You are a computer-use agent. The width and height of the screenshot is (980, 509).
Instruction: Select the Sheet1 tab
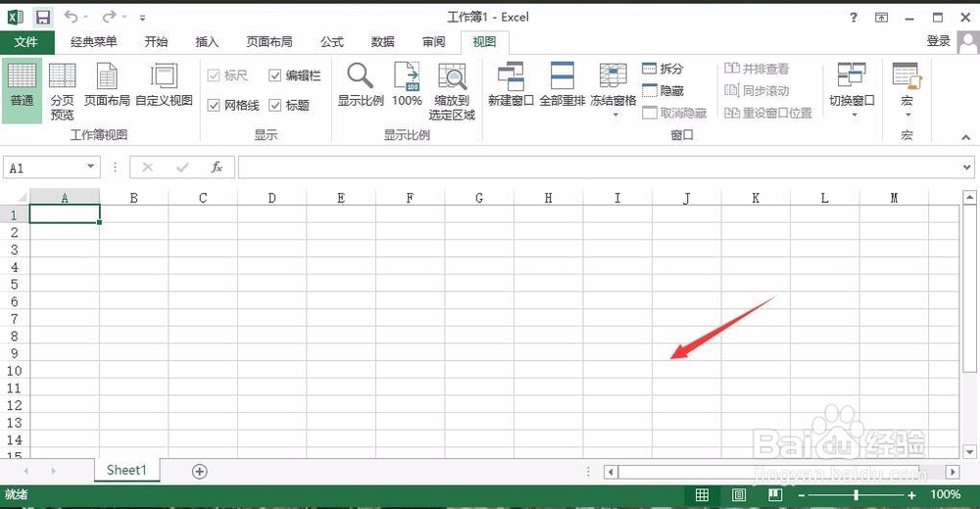click(126, 470)
